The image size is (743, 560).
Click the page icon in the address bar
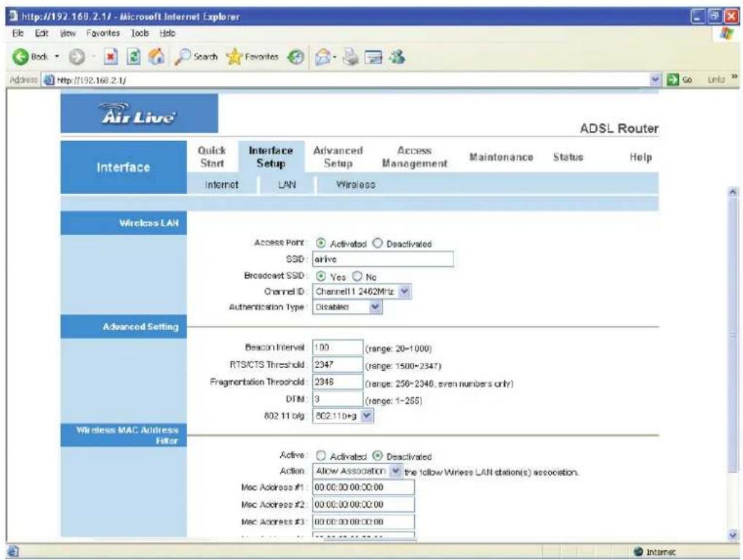pyautogui.click(x=48, y=80)
